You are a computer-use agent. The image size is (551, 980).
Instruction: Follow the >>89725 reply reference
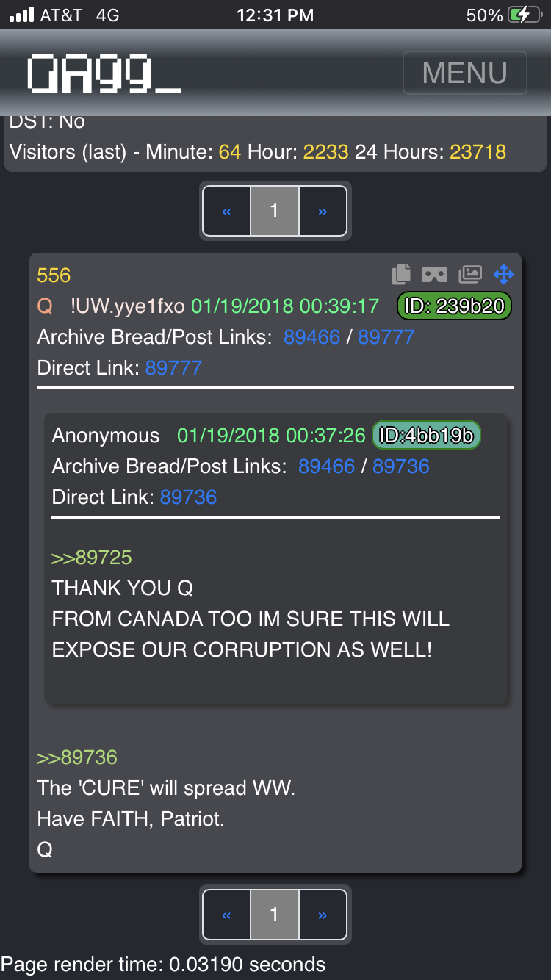tap(92, 557)
